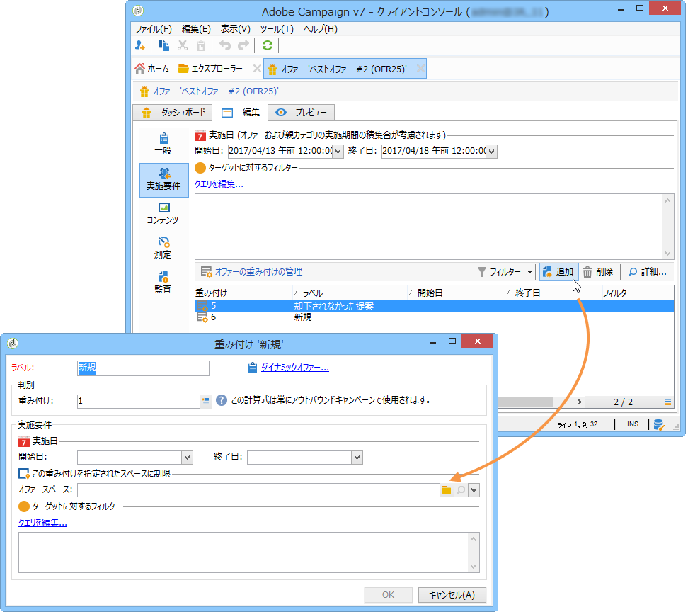The image size is (700, 612).
Task: Expand the main window 開始日 date dropdown
Action: point(338,152)
